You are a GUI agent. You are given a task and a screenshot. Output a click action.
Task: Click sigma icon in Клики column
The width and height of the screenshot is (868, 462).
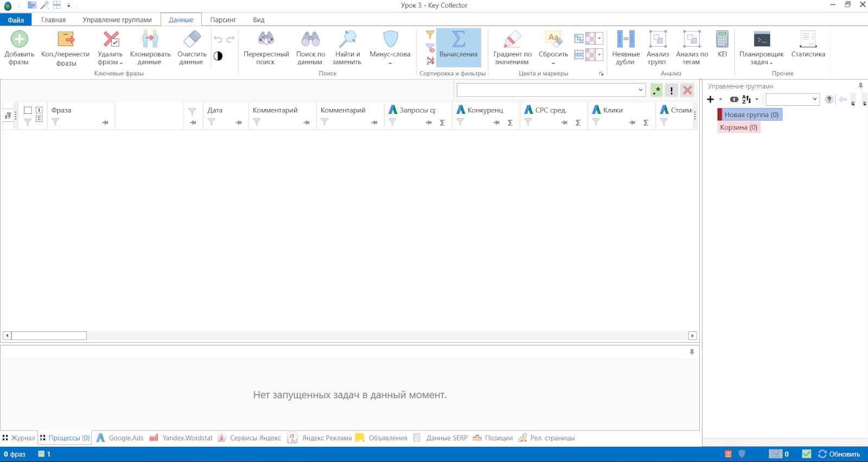coord(646,123)
